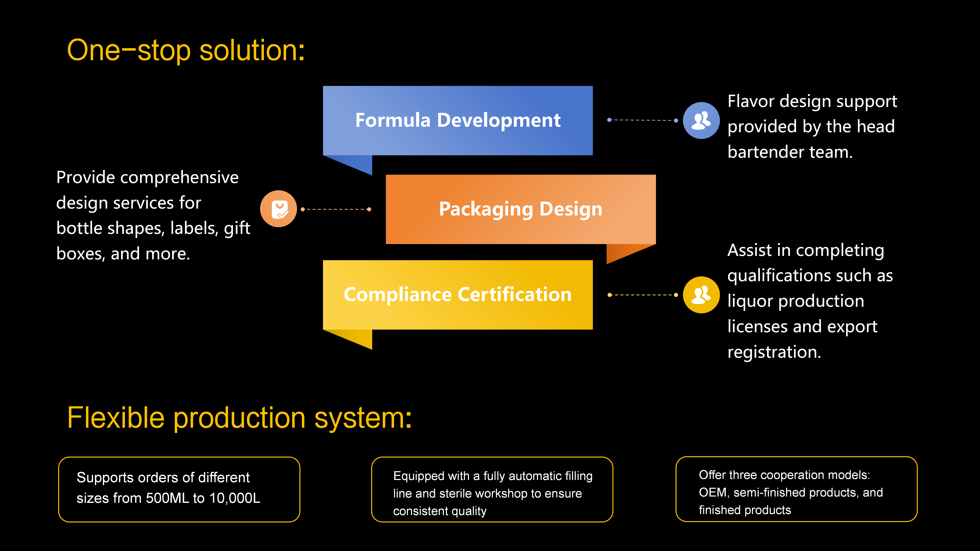Click the orange dashed connector line
980x551 pixels.
point(335,209)
